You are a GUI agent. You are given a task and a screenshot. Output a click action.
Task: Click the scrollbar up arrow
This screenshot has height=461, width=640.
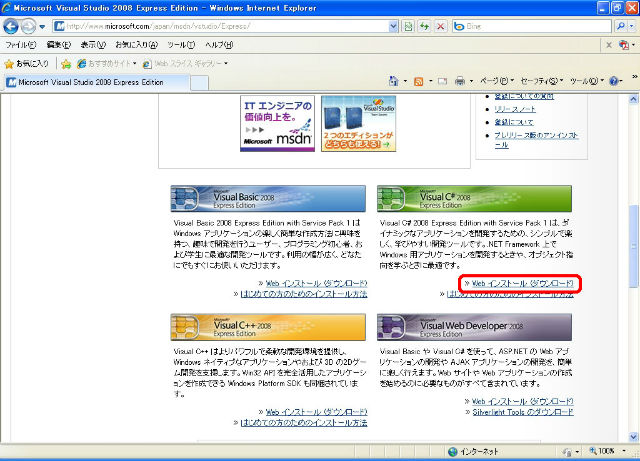coord(633,99)
